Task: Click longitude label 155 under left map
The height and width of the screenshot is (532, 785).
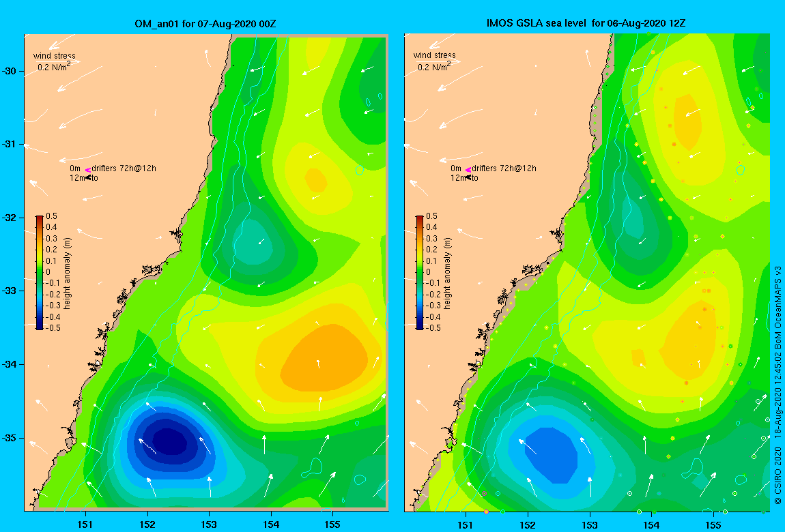Action: pyautogui.click(x=332, y=524)
